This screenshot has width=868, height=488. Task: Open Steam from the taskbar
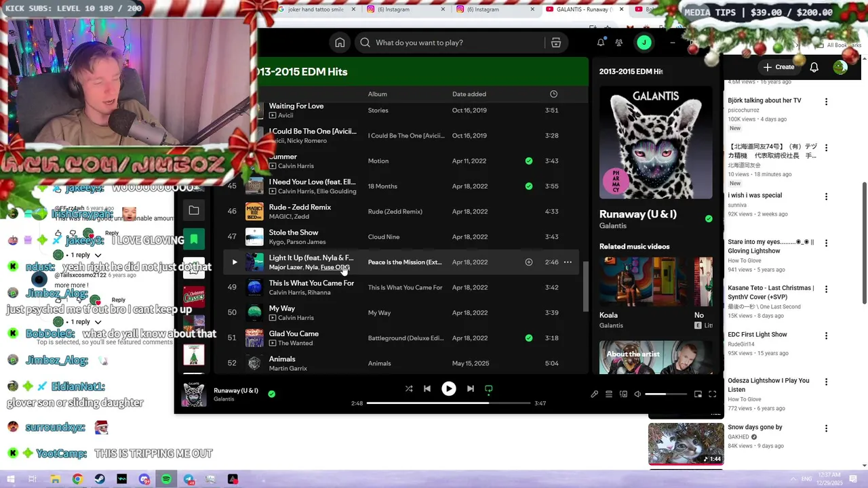(x=100, y=479)
